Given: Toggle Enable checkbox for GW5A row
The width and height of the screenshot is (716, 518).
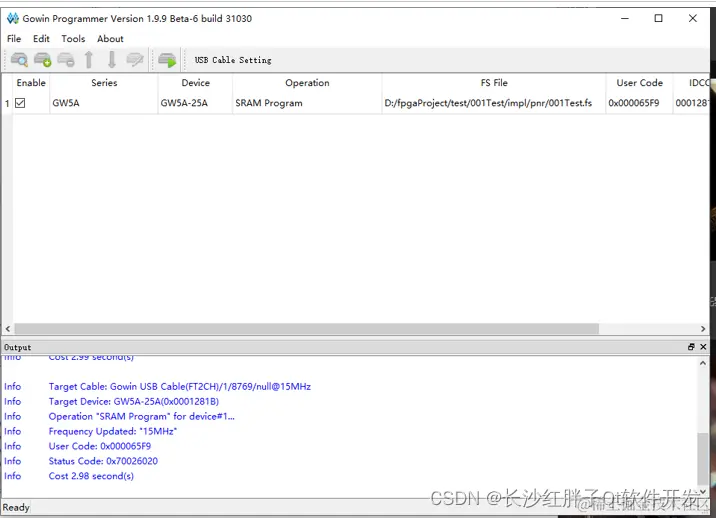Looking at the screenshot, I should (x=20, y=103).
